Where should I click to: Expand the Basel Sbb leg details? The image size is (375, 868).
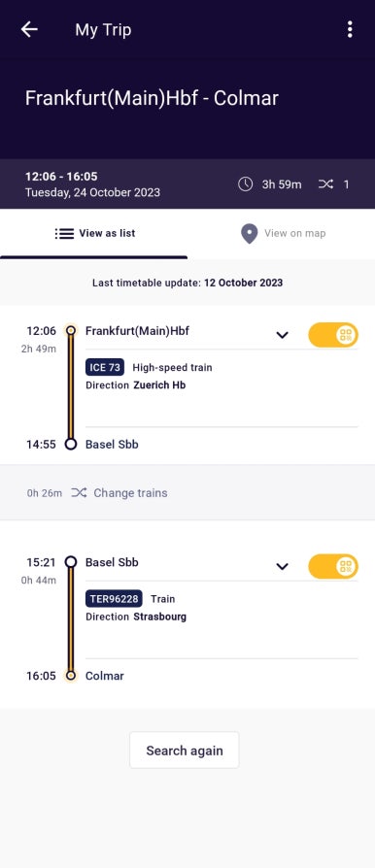283,566
